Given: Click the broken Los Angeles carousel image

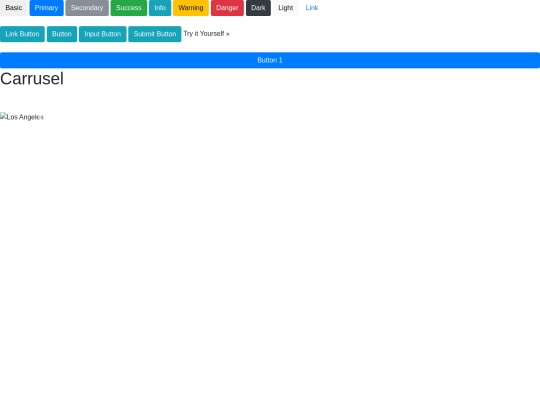Looking at the screenshot, I should (22, 117).
